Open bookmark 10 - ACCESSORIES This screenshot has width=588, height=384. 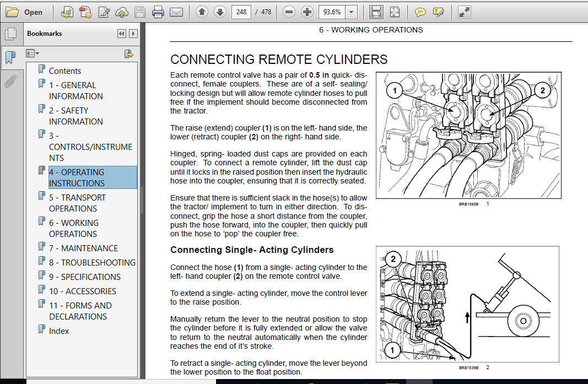pyautogui.click(x=83, y=291)
